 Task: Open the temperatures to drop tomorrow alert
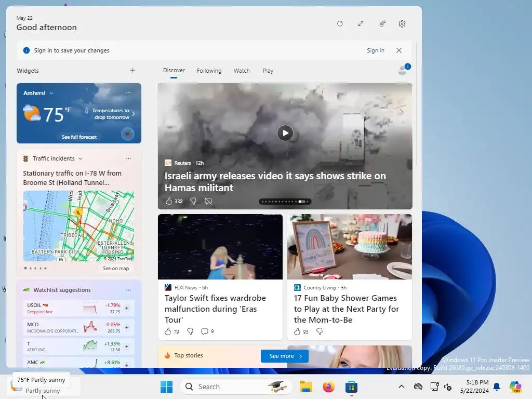[110, 114]
